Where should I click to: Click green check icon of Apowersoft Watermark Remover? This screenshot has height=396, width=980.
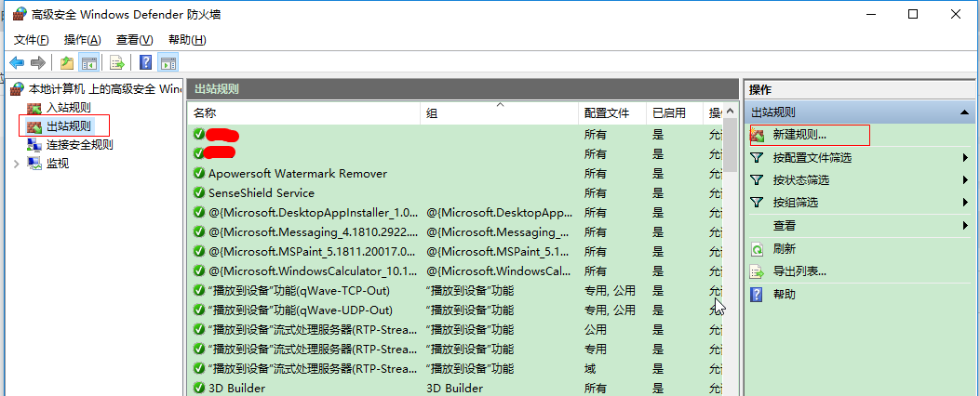199,174
